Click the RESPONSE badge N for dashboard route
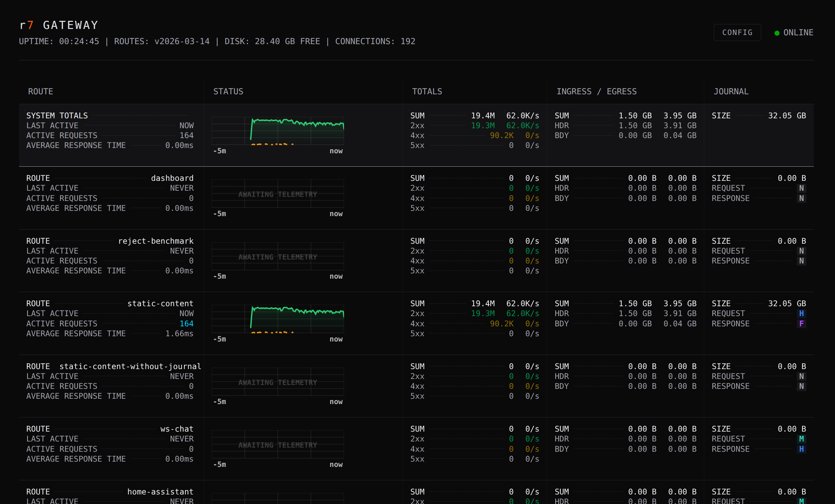 tap(801, 198)
